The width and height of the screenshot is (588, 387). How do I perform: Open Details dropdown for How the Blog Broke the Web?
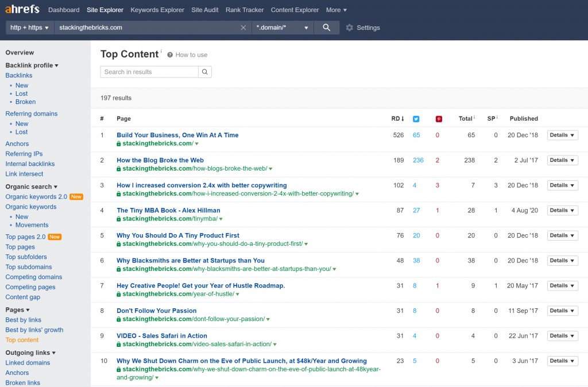563,160
